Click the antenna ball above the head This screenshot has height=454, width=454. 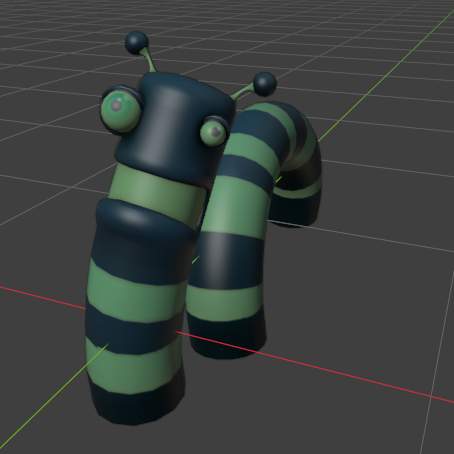coord(136,43)
